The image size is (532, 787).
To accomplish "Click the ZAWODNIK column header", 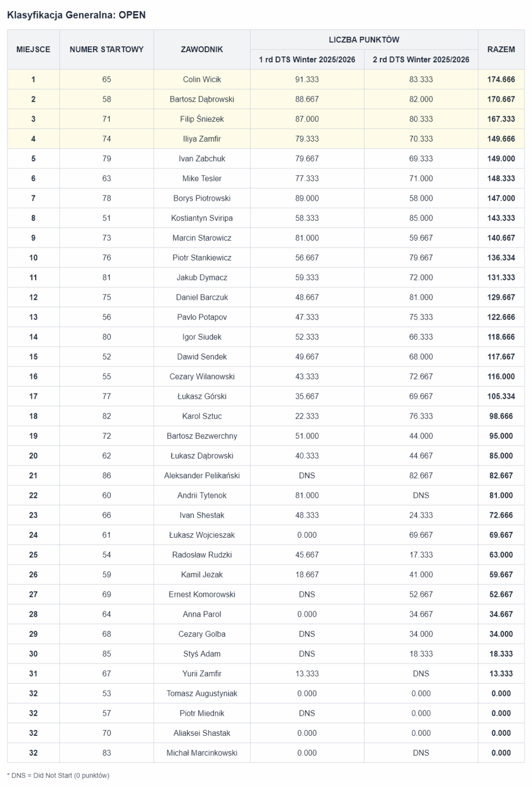I will [x=202, y=50].
